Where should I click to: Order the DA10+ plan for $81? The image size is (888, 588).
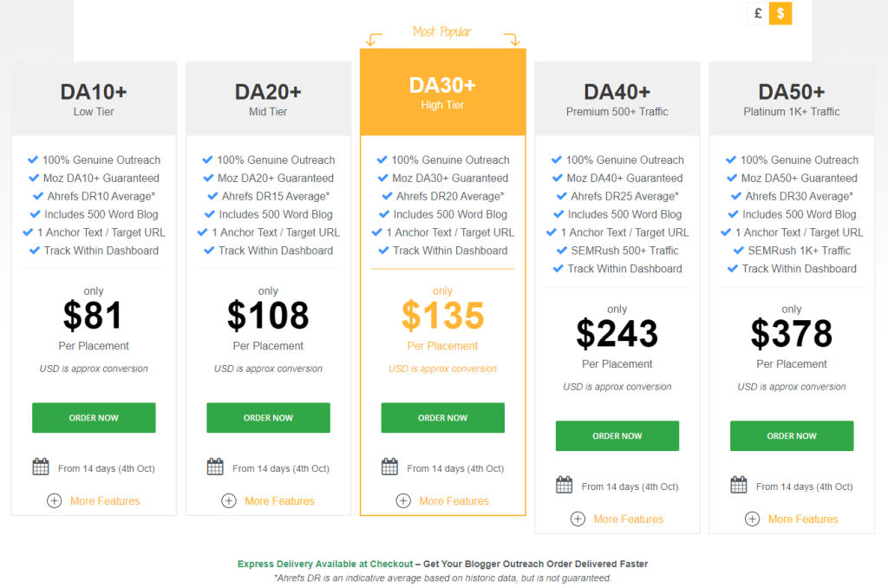[94, 418]
